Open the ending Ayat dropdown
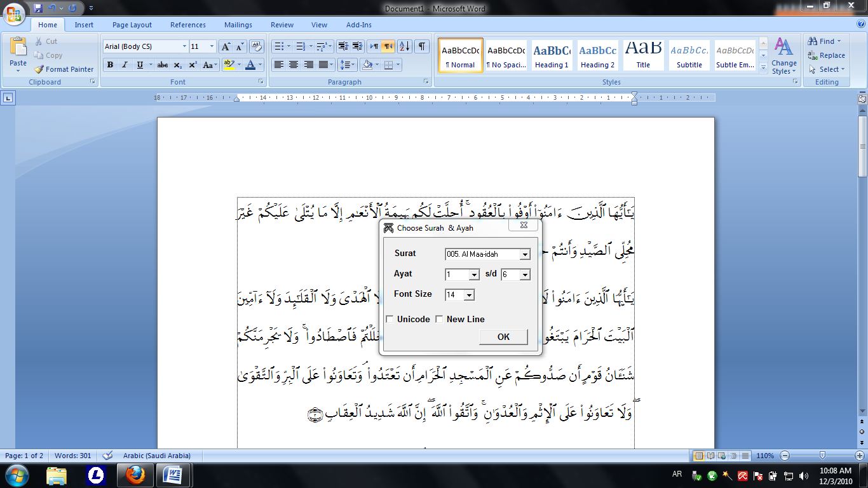Screen dimensions: 868x488 point(525,275)
